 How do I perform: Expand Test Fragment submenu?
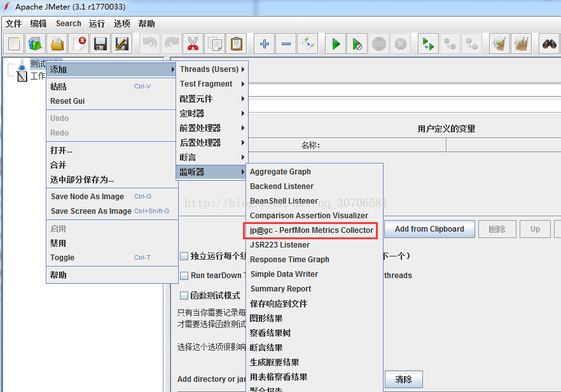coord(212,84)
